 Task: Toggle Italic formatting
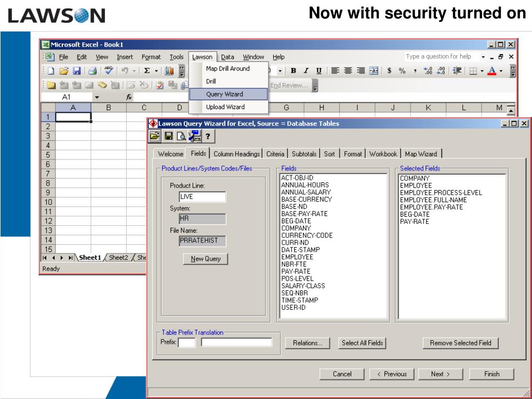click(x=306, y=71)
